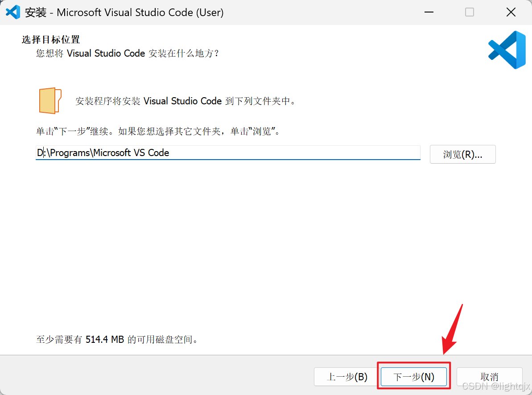The width and height of the screenshot is (532, 395).
Task: Click the VS Code icon in title bar
Action: (x=13, y=12)
